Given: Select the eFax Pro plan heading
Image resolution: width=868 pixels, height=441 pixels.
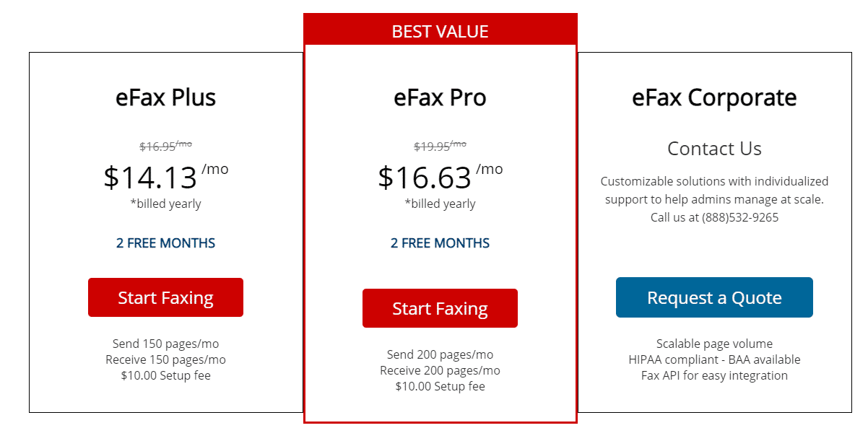Looking at the screenshot, I should pos(440,97).
